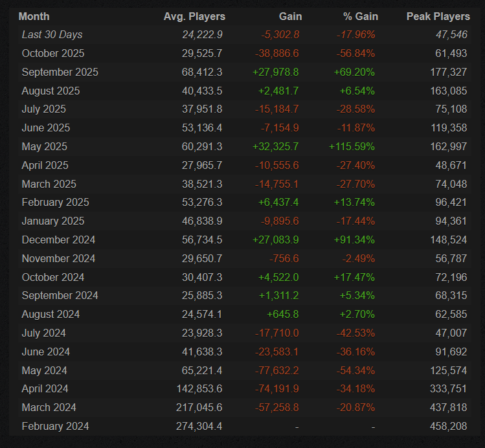Screen dimensions: 485x448
Task: Click the gain value +27,083.9
Action: pos(276,240)
